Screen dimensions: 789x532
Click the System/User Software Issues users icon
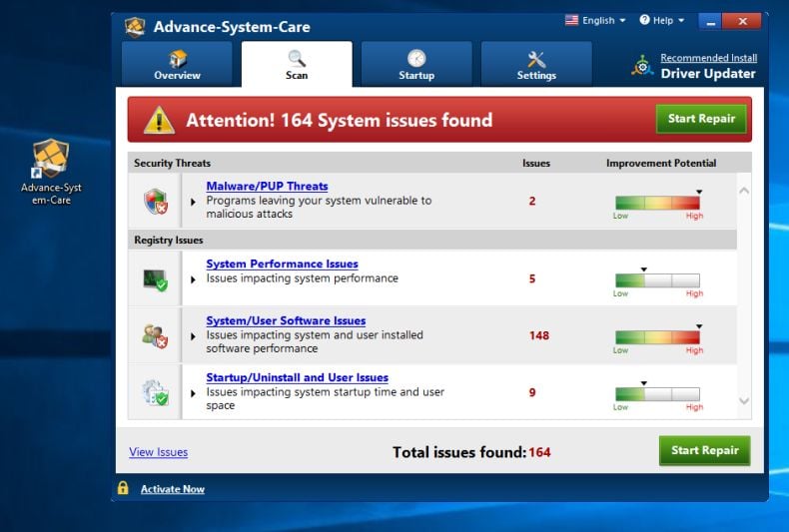pos(155,336)
